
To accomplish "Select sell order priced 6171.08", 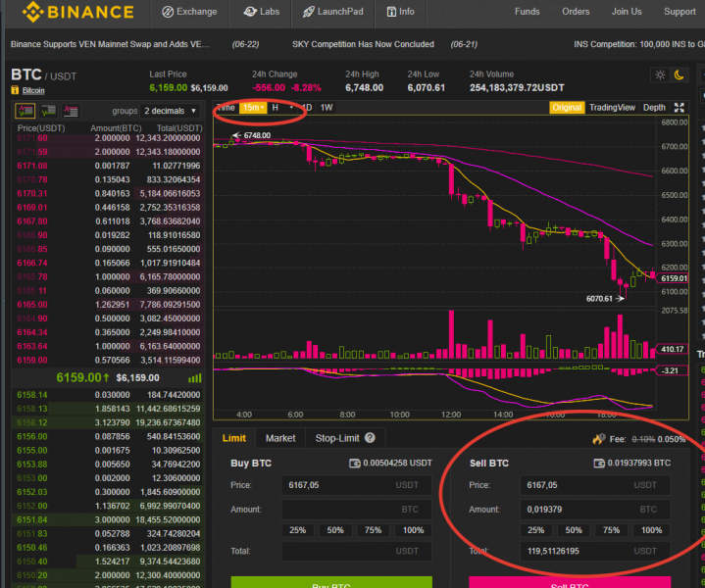I will [x=109, y=166].
